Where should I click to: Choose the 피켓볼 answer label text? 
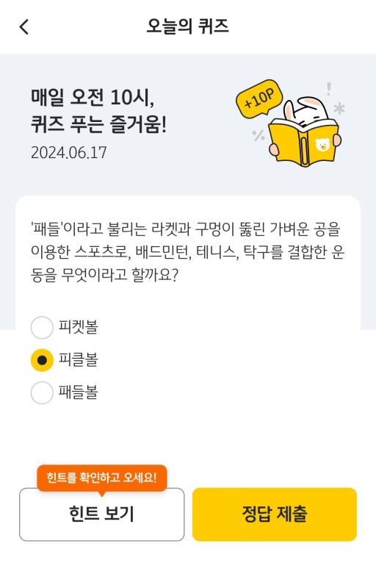point(79,327)
